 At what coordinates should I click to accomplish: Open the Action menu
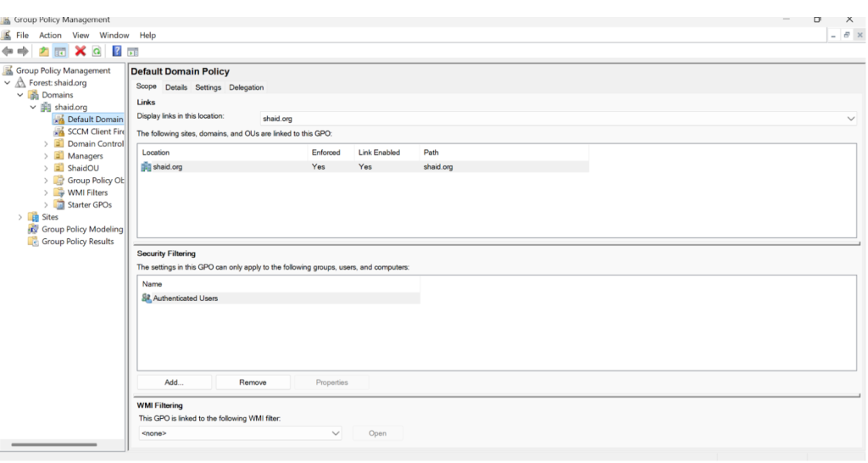tap(50, 36)
